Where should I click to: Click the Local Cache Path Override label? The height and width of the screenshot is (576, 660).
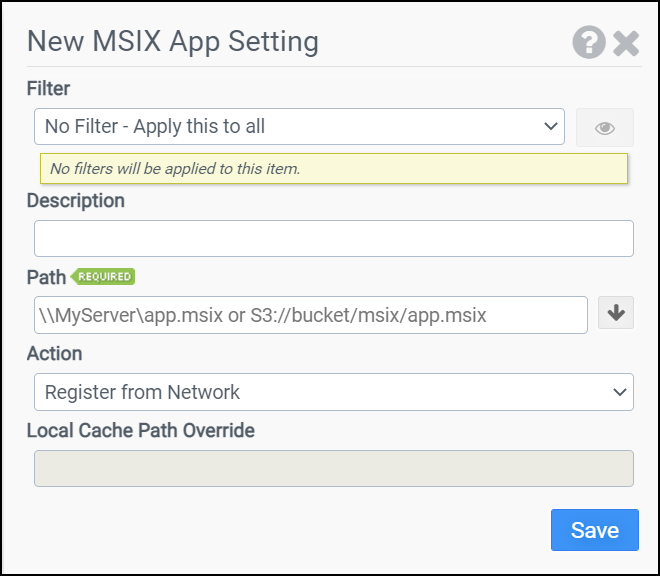140,431
